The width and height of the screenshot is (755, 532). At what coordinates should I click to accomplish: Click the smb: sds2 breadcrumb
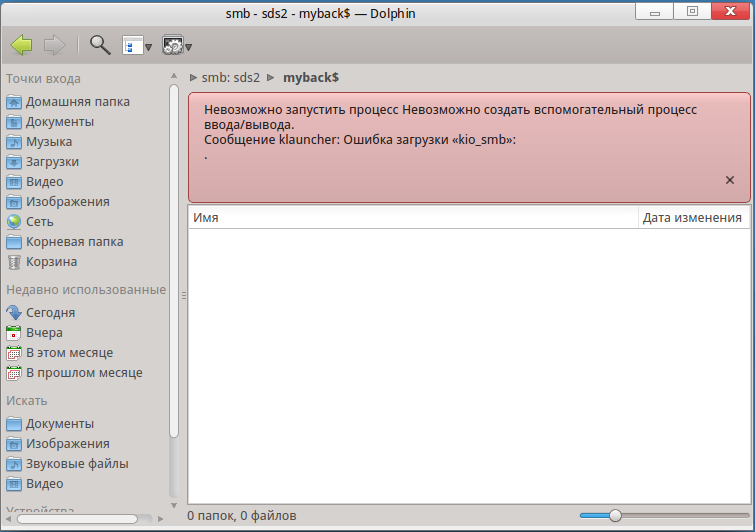(231, 78)
